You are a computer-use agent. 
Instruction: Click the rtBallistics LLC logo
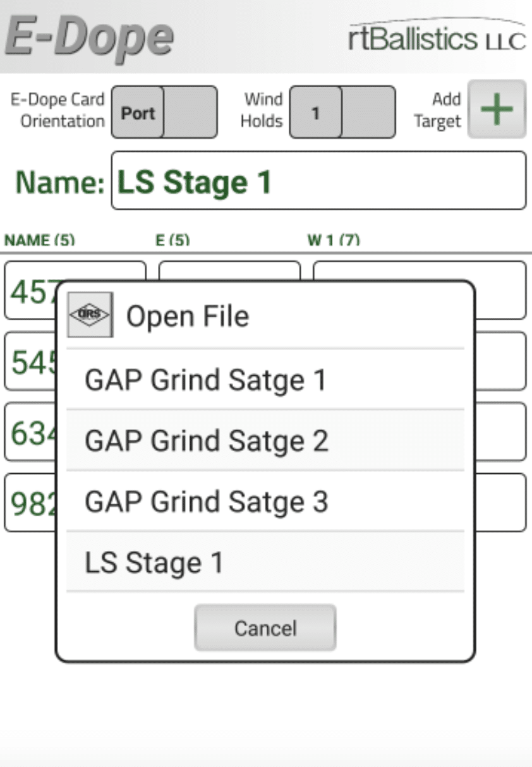click(437, 36)
